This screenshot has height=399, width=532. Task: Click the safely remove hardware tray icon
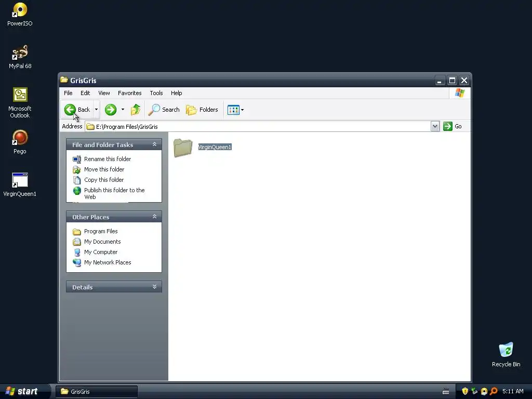click(x=474, y=391)
